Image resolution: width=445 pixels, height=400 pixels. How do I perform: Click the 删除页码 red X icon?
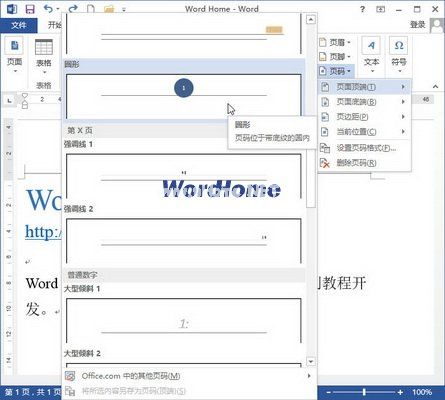click(x=325, y=163)
